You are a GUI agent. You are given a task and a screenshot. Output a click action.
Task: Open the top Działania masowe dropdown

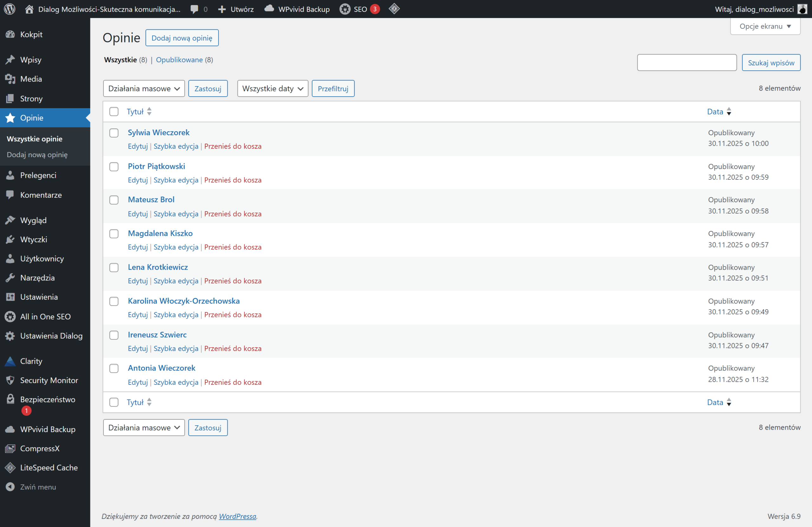144,89
